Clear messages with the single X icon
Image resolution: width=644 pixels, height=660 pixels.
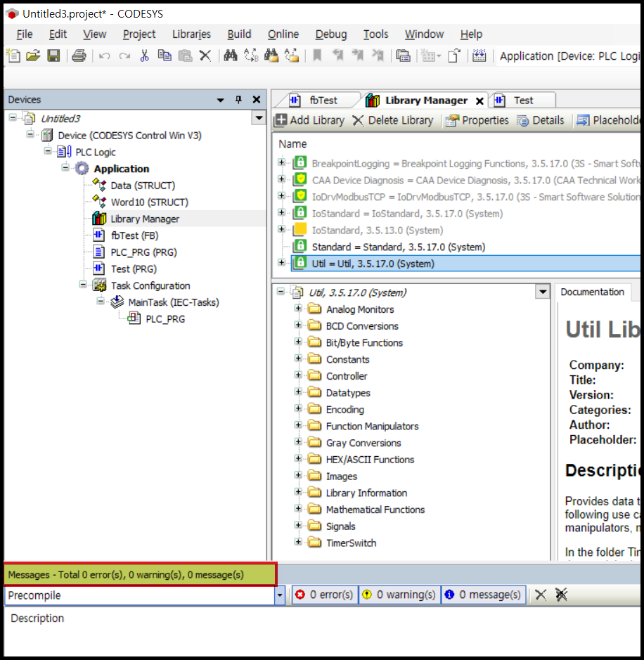coord(541,595)
